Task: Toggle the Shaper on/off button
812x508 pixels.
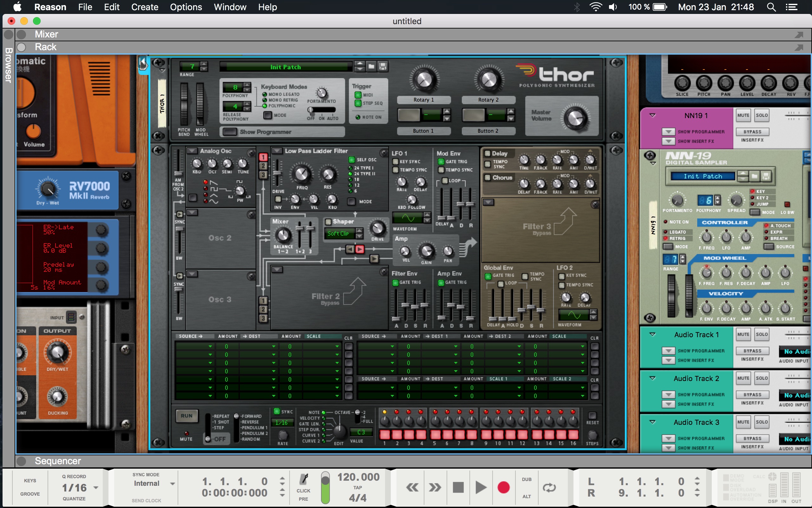Action: [x=328, y=222]
